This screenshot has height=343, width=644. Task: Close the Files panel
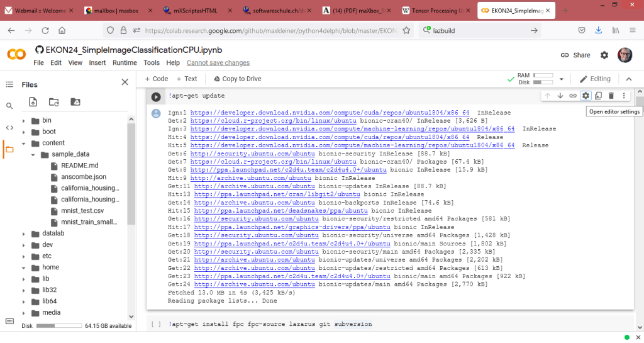point(125,82)
